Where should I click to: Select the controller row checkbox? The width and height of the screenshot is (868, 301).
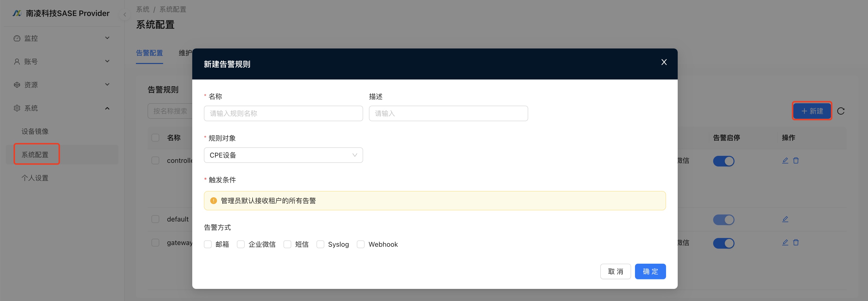click(155, 160)
